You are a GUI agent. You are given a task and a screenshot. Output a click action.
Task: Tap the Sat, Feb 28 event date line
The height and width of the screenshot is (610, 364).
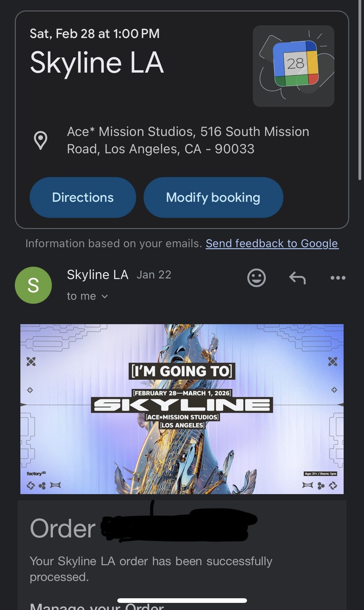[x=94, y=34]
